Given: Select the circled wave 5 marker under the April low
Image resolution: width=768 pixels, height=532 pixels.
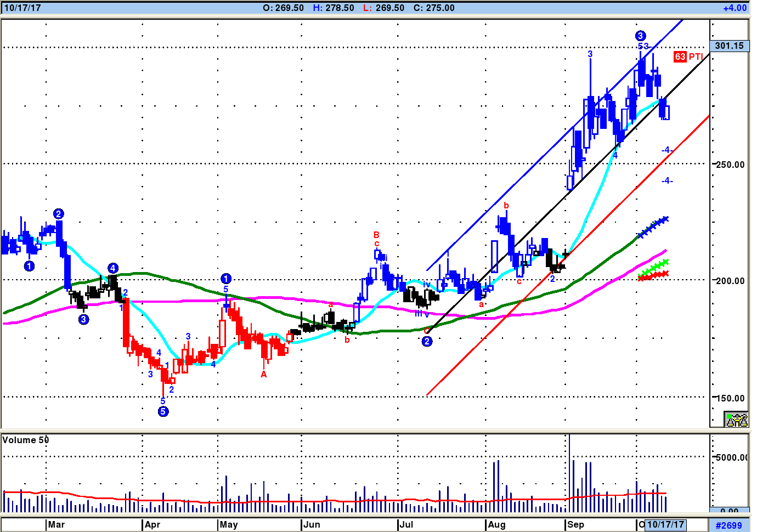Looking at the screenshot, I should tap(163, 411).
